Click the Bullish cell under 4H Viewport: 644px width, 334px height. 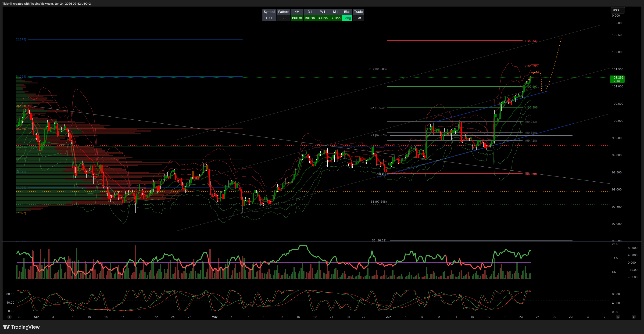[x=297, y=18]
